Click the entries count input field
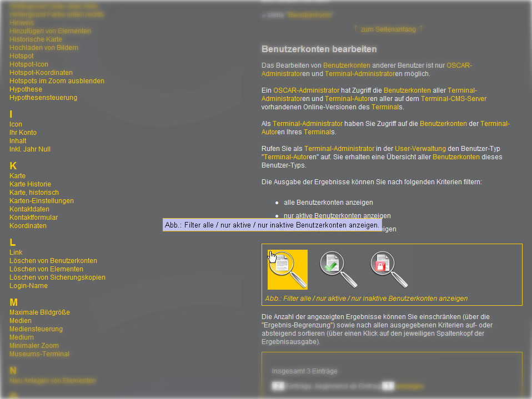The height and width of the screenshot is (399, 532). pos(278,386)
